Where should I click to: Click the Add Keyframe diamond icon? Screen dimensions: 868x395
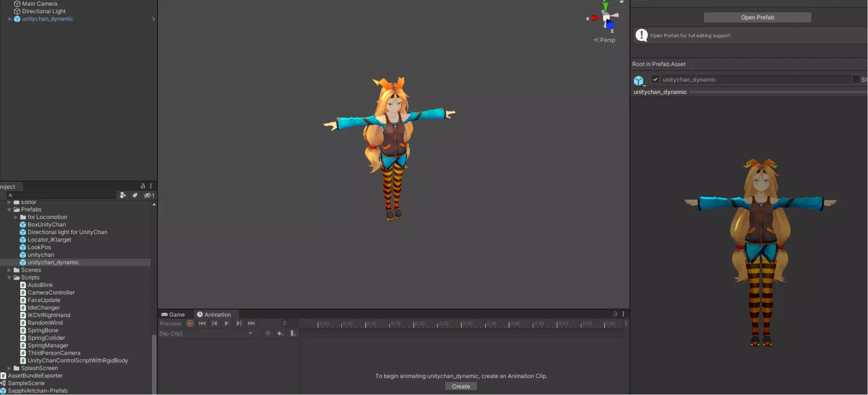280,334
